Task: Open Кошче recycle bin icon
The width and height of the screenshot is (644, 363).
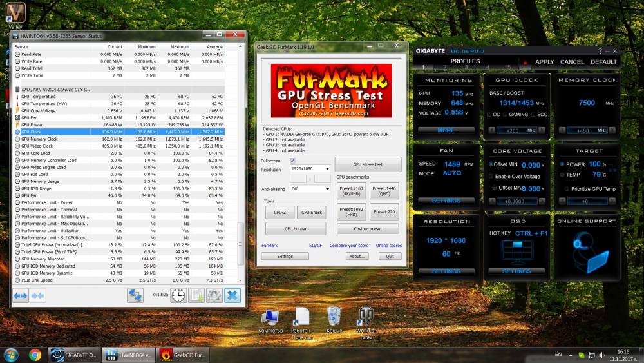Action: 334,320
